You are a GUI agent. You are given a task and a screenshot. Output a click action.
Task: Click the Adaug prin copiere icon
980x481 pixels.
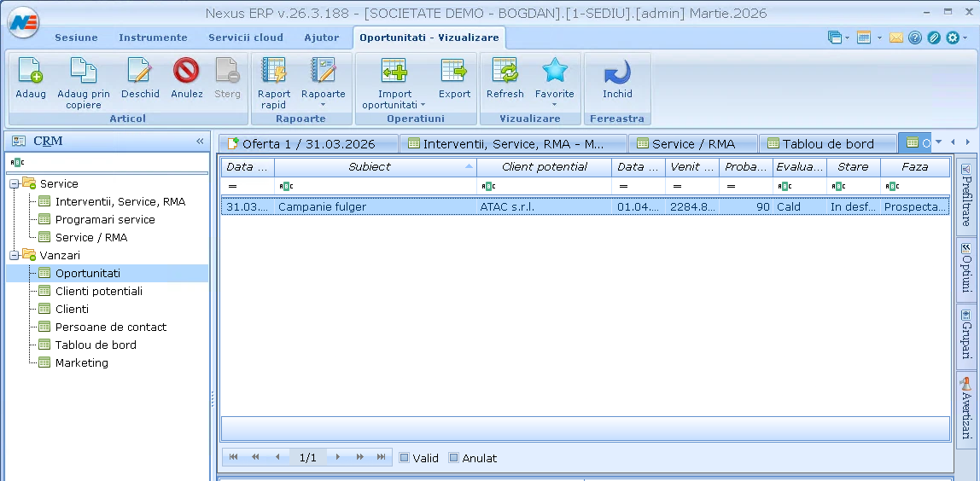(x=84, y=72)
